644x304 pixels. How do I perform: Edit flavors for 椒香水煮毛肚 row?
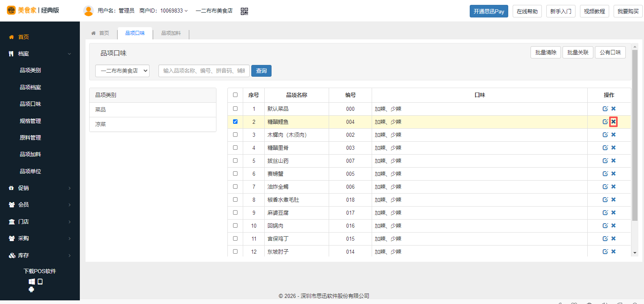(605, 200)
